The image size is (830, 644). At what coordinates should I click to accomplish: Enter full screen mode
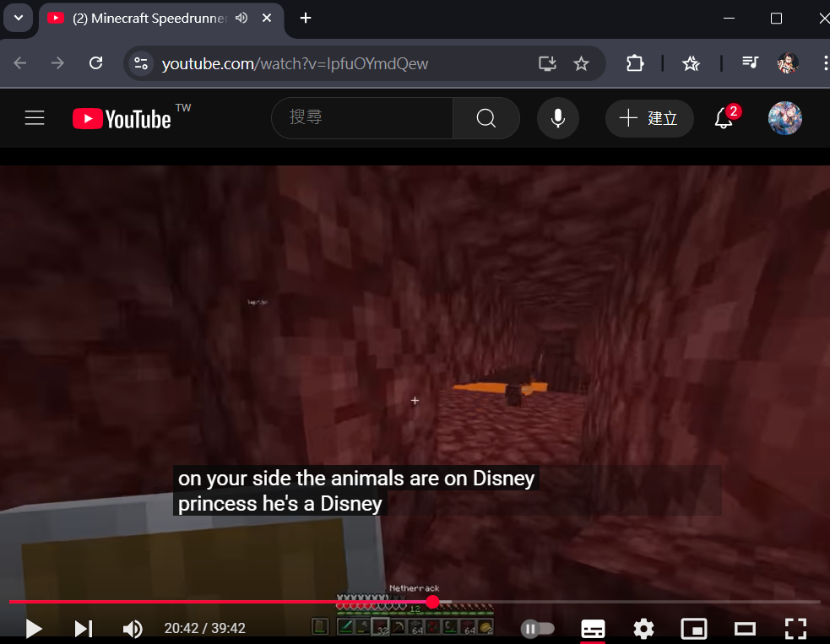tap(795, 629)
